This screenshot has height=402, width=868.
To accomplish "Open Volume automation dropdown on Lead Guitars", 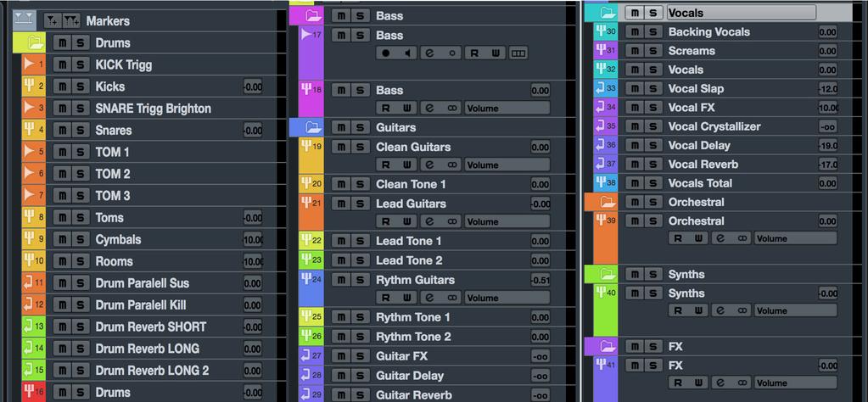I will pos(507,221).
